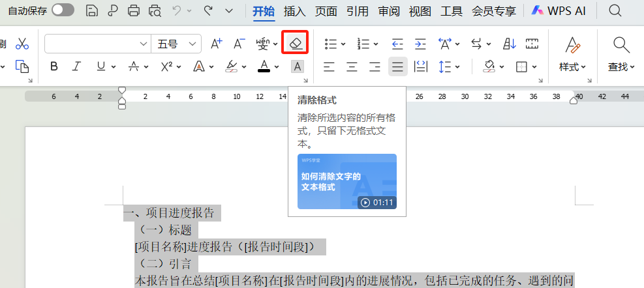Open the 会员专享 tab

pyautogui.click(x=494, y=11)
